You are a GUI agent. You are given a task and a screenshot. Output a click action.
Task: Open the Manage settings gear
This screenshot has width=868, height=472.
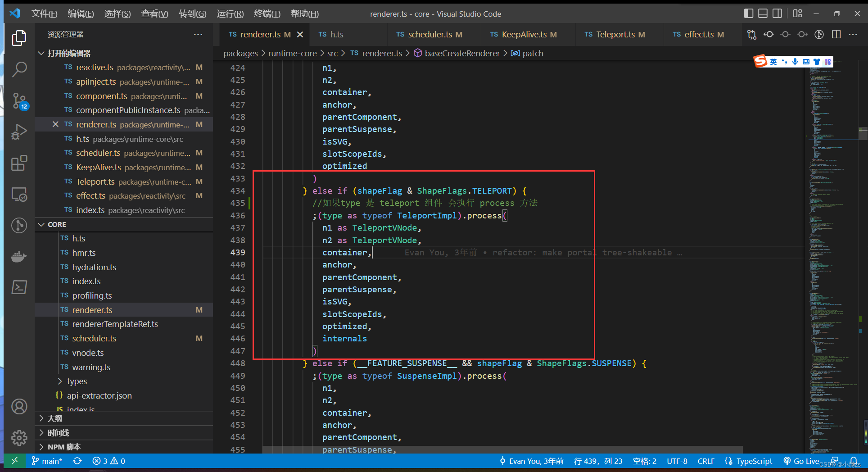click(19, 437)
